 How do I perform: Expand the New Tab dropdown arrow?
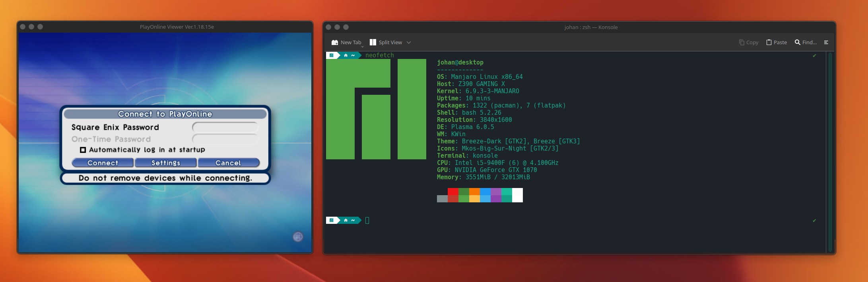tap(362, 46)
